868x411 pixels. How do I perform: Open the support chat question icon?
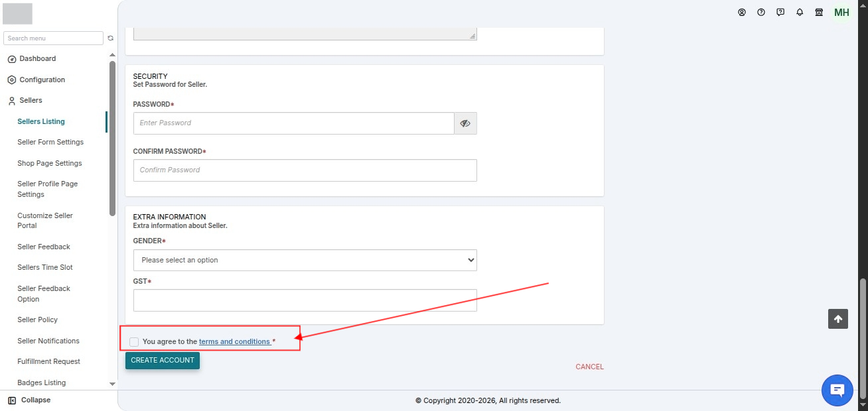click(780, 12)
